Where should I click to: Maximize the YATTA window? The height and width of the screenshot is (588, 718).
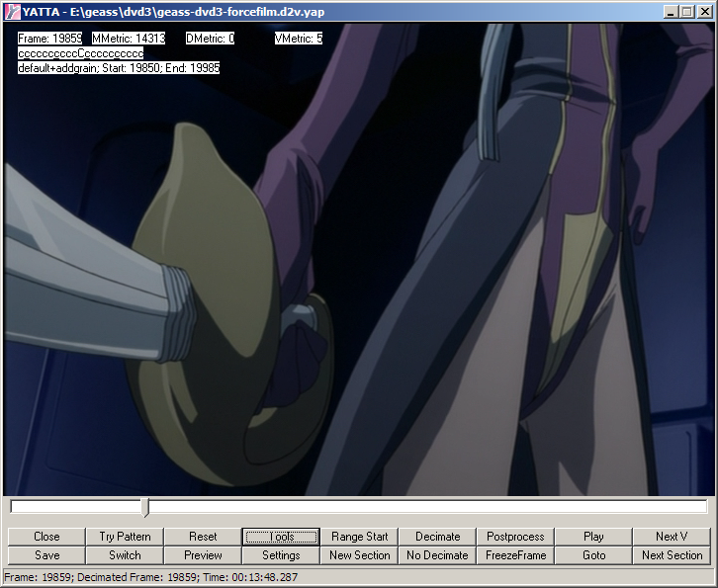click(687, 12)
